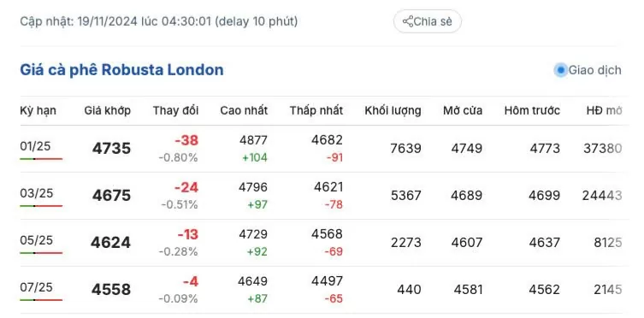Select the 05/25 contract term
This screenshot has width=644, height=318.
37,240
